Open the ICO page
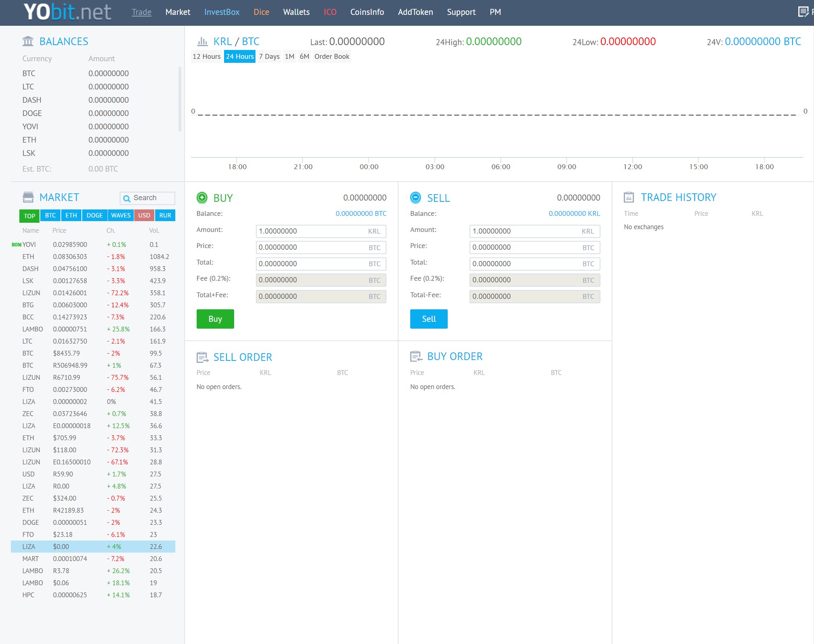 point(330,12)
